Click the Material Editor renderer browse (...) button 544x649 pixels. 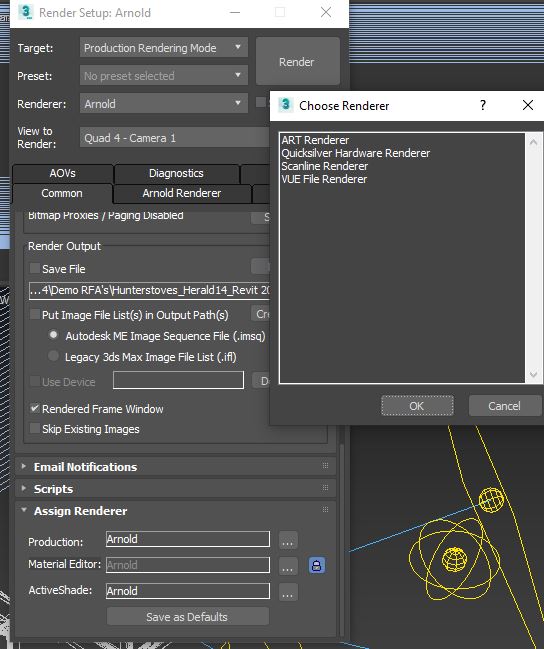click(288, 566)
